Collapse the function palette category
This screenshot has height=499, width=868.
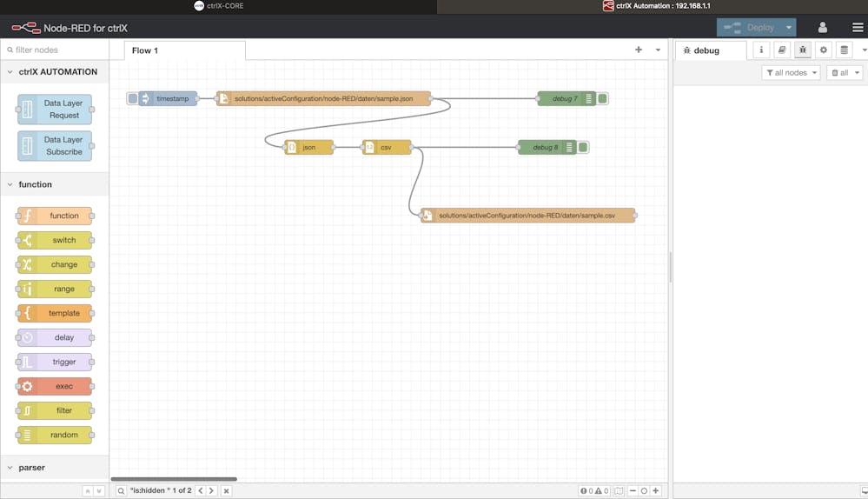[x=55, y=184]
